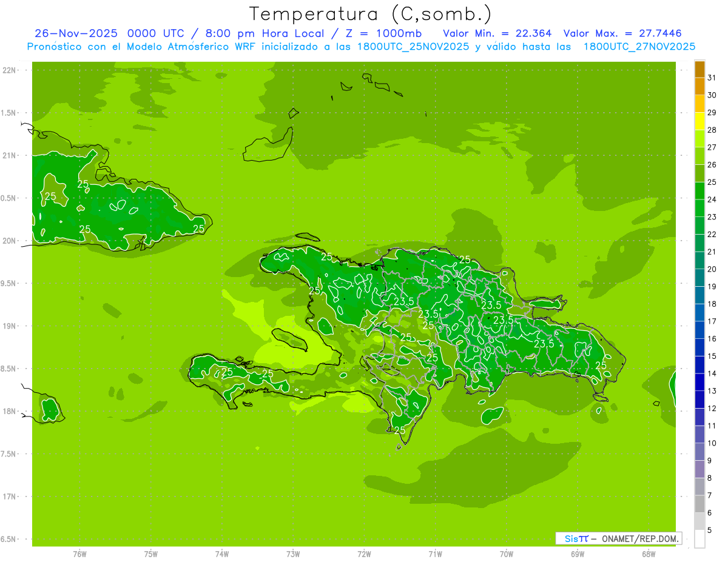Click the latitude axis label '18N'
Viewport: 728px width, 562px height.
[x=9, y=411]
